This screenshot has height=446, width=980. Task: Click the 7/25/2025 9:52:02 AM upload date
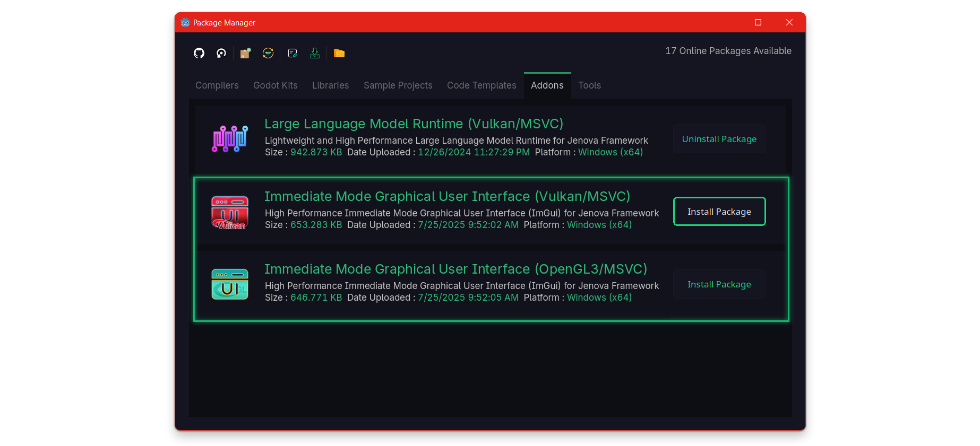(x=468, y=225)
